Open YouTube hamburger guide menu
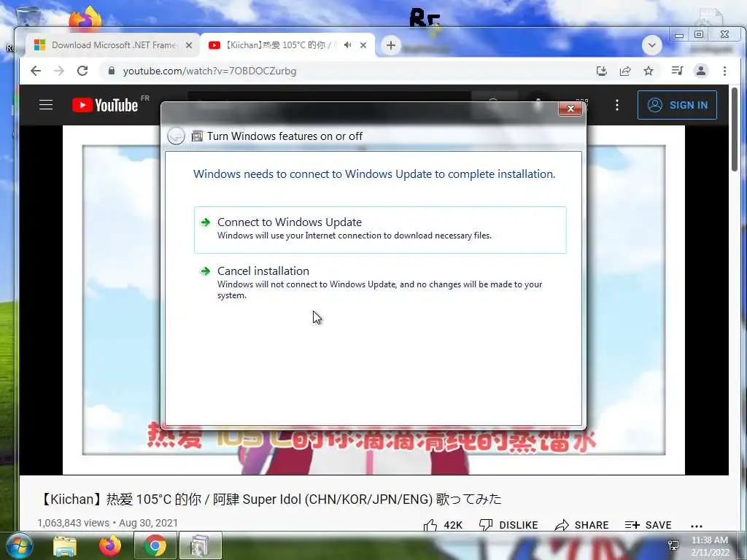 click(46, 105)
